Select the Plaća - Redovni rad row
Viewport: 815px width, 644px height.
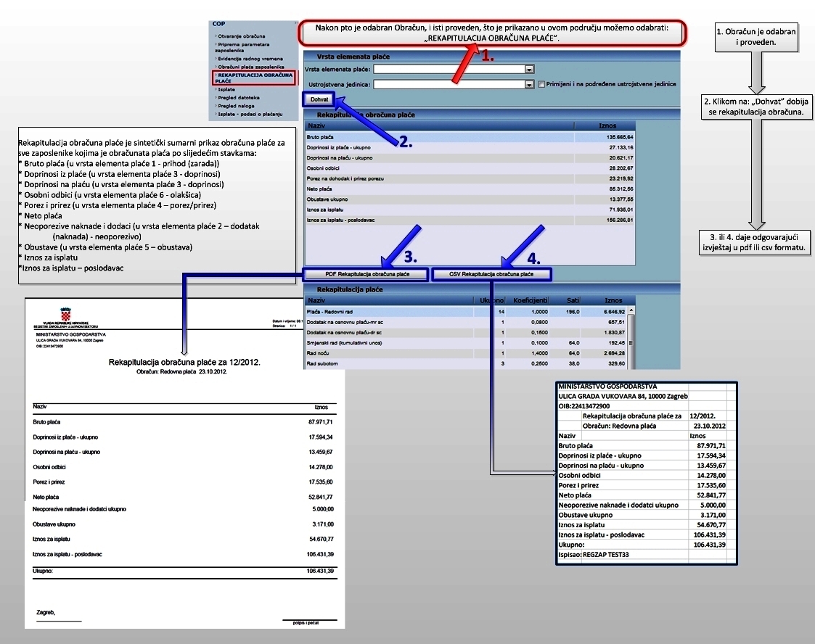pos(466,312)
